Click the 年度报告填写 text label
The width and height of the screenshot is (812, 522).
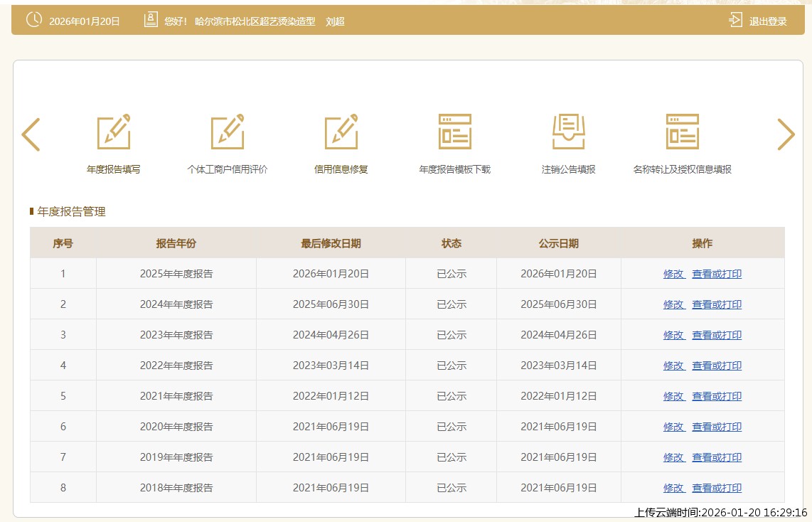(x=114, y=169)
